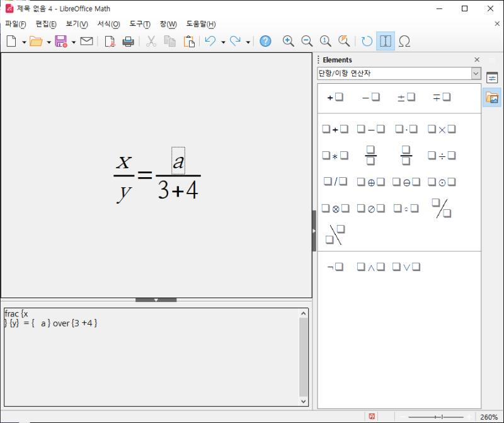Close the Elements panel
The height and width of the screenshot is (423, 504).
(x=477, y=60)
